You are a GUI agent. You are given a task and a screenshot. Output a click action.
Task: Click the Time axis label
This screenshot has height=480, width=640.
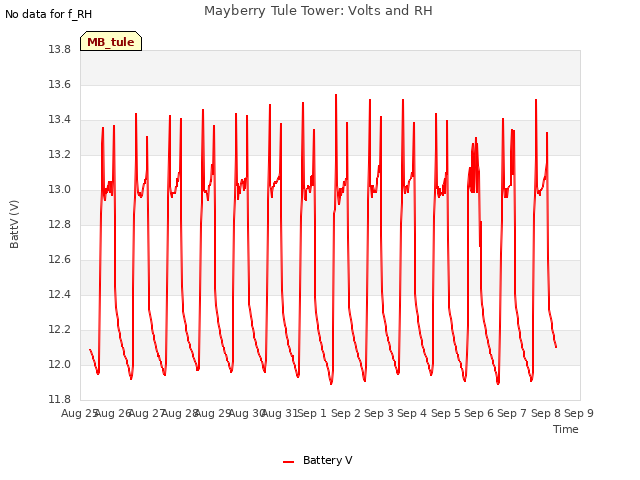[565, 429]
